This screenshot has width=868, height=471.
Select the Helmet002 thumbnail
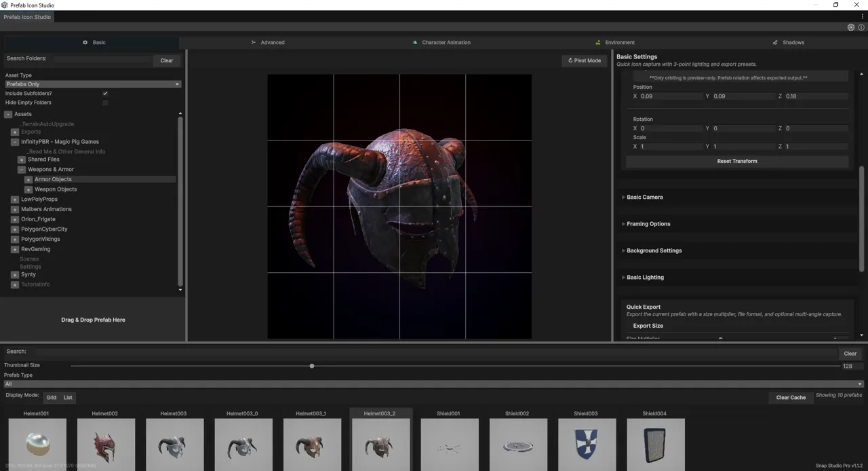106,445
